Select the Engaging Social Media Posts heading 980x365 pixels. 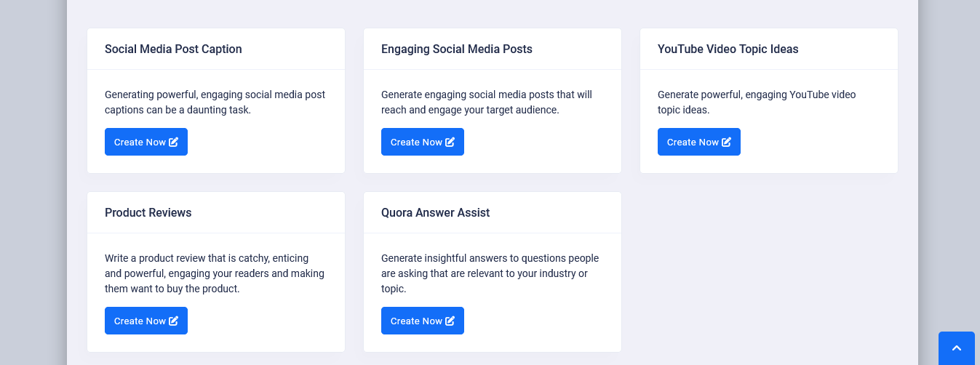pos(456,49)
